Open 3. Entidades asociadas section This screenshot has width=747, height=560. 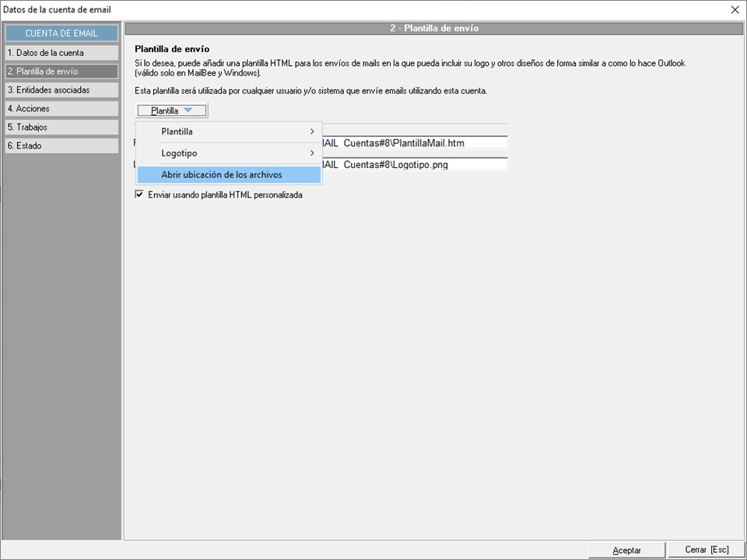(x=61, y=90)
